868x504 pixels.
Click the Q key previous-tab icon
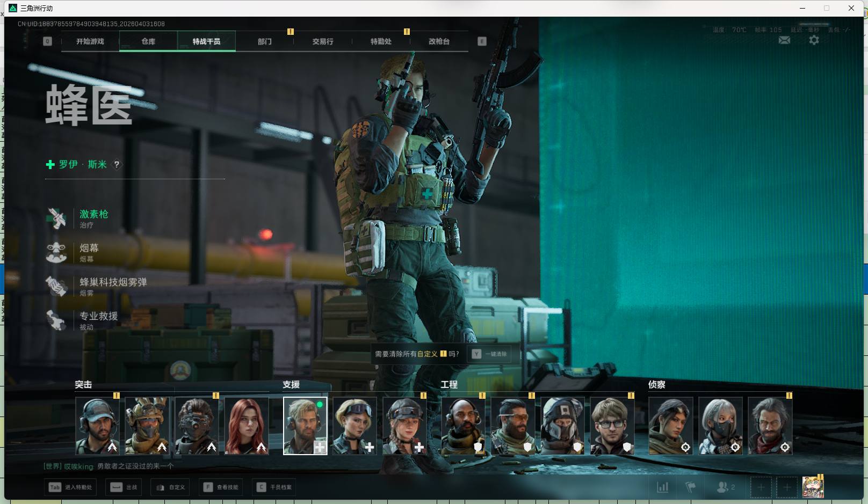click(47, 41)
